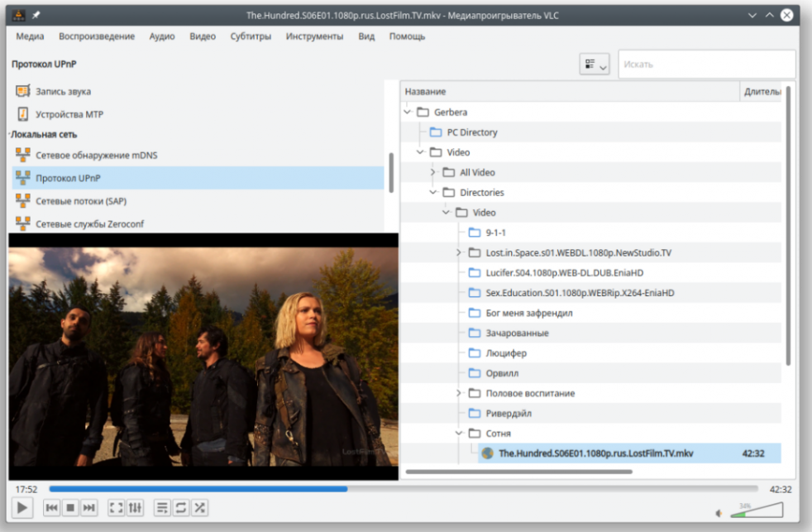812x532 pixels.
Task: Toggle fullscreen video mode
Action: click(116, 508)
